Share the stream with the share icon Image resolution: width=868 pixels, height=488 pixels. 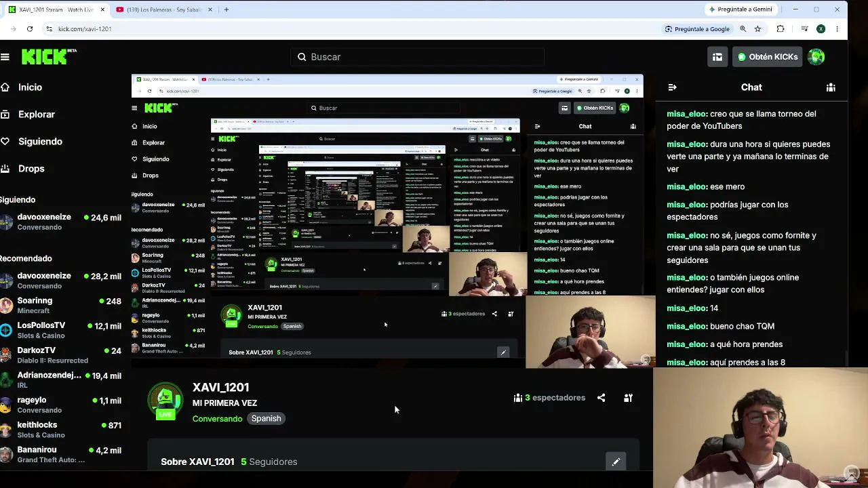point(601,398)
